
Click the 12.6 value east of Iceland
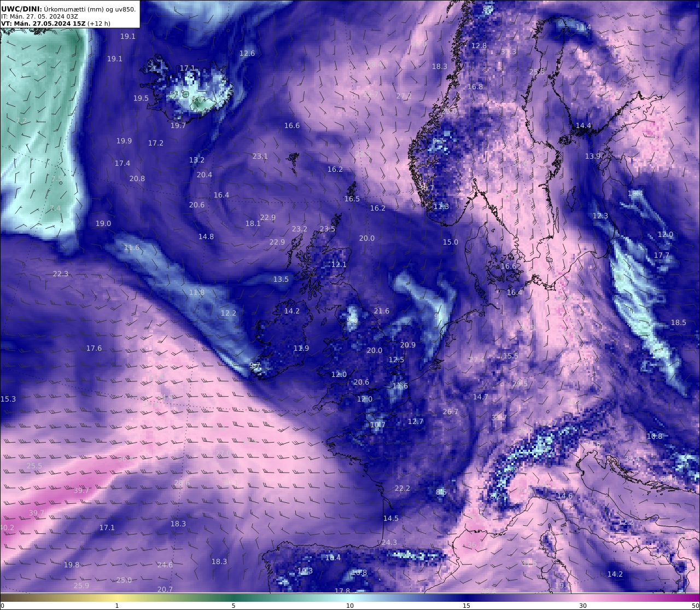tap(247, 53)
